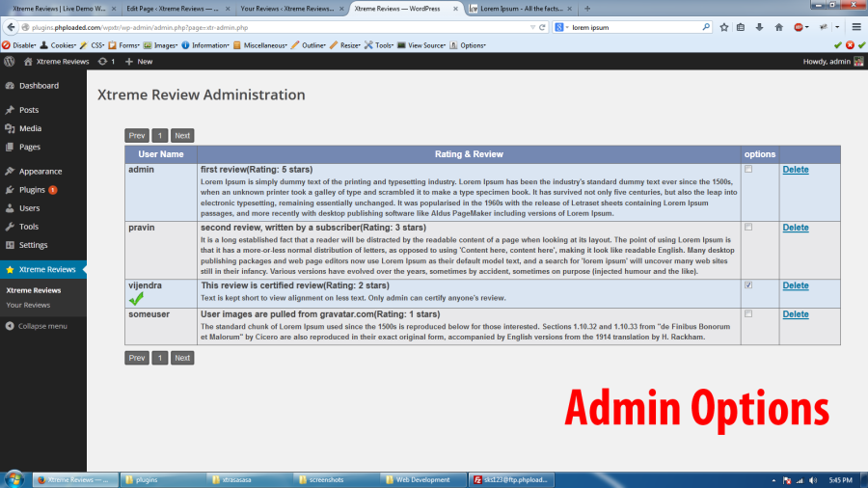Open the browser downloads arrow icon
This screenshot has height=488, width=868.
coord(760,27)
